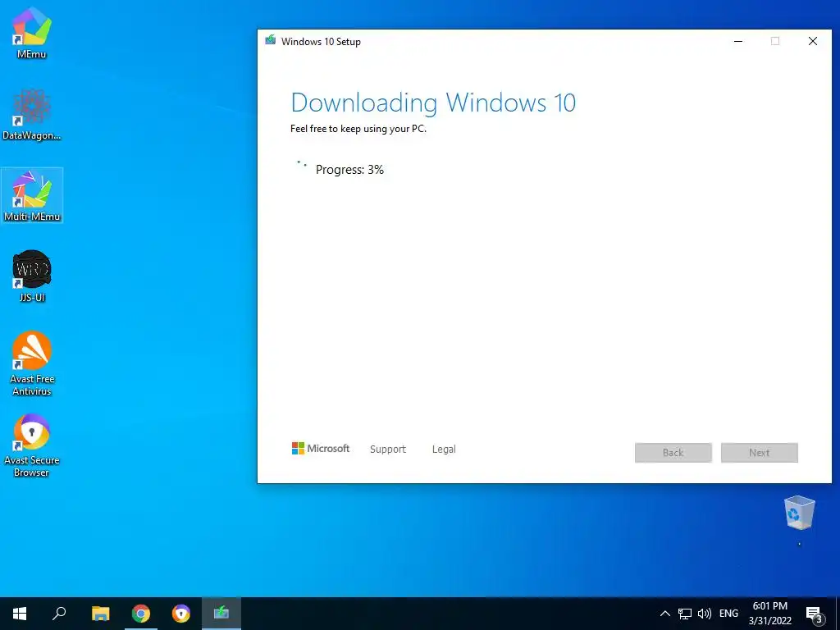Click the Legal link in Setup

444,449
